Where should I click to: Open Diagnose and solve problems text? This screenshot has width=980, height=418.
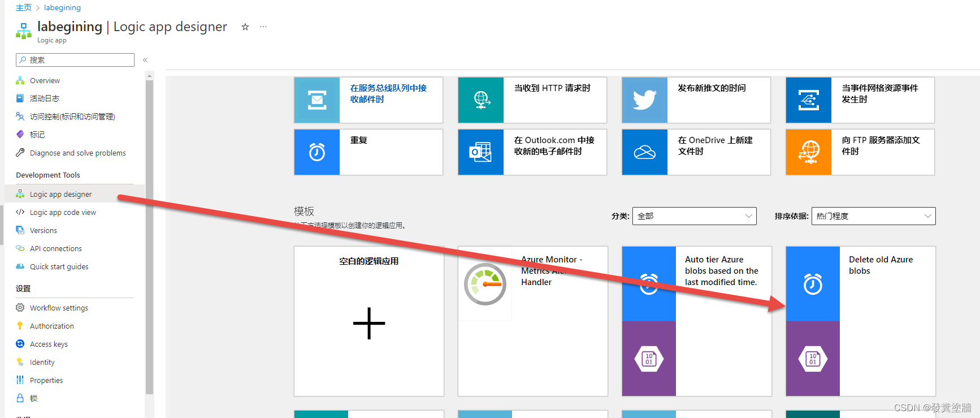(x=78, y=153)
